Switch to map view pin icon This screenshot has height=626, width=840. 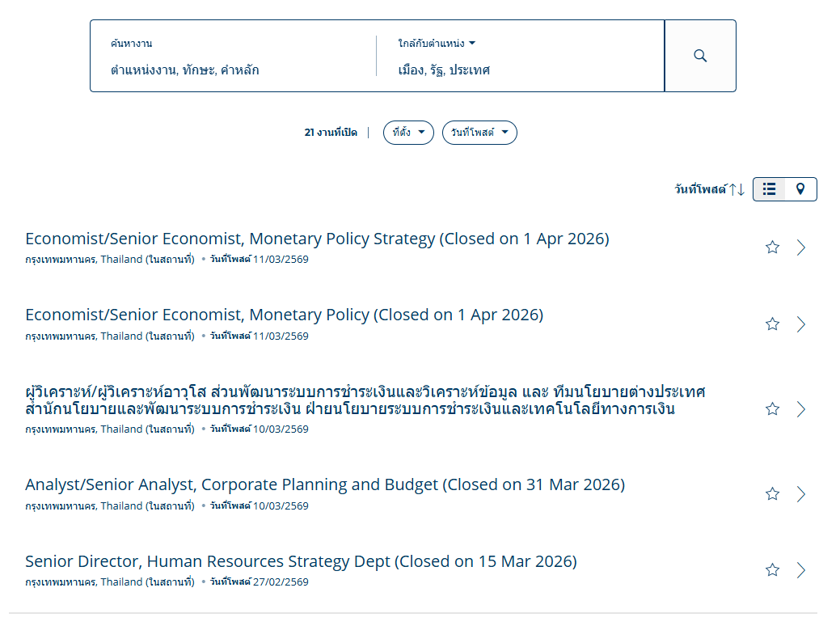coord(800,189)
